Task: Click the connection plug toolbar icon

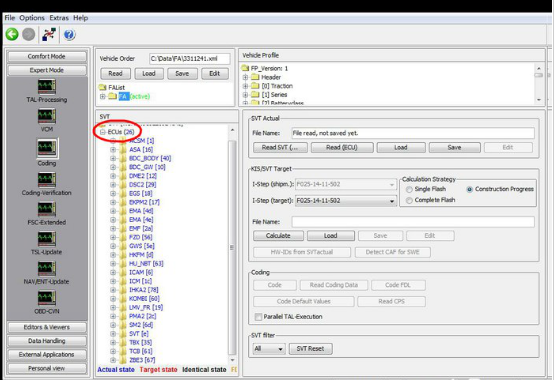Action: click(x=49, y=35)
